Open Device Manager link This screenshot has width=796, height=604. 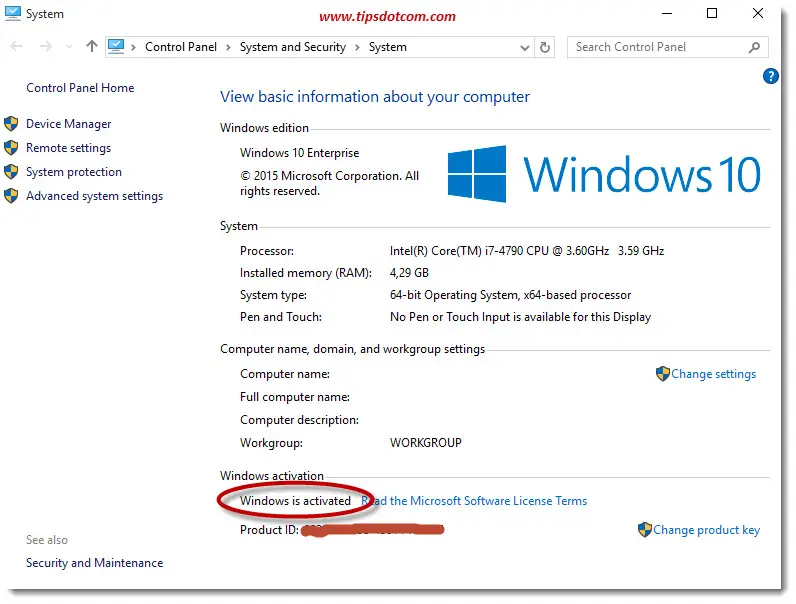point(69,124)
